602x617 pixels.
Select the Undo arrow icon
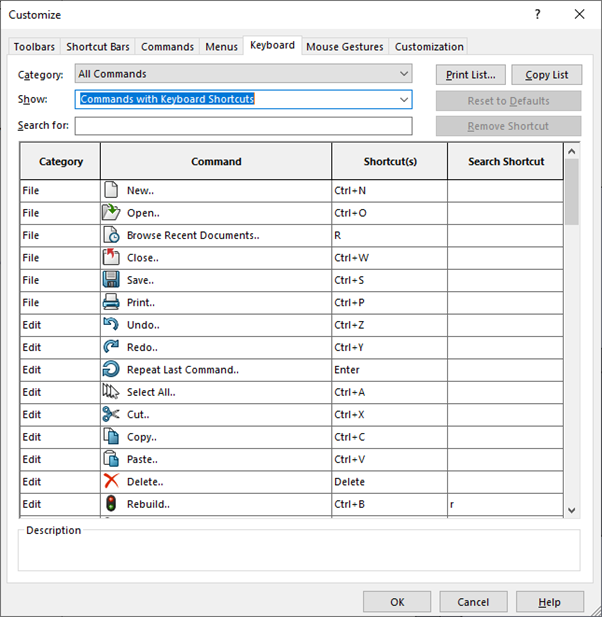coord(111,325)
